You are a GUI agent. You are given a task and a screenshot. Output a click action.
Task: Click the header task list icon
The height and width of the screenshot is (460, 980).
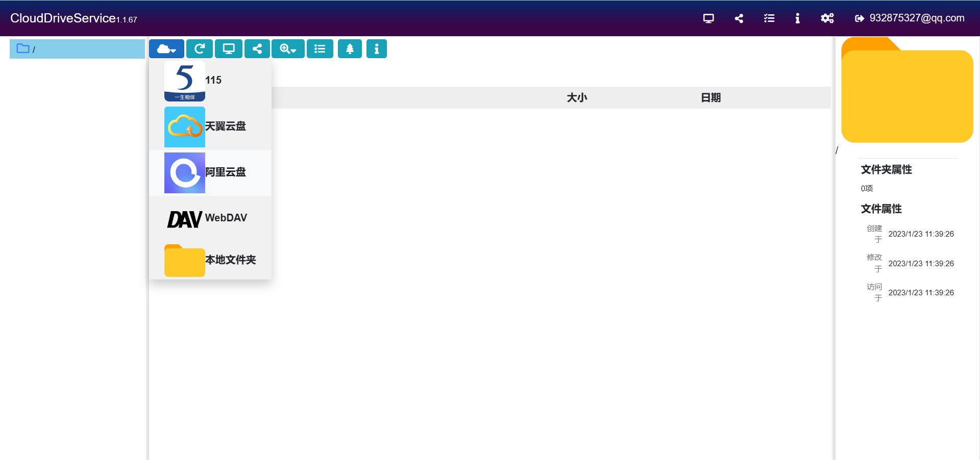click(769, 18)
